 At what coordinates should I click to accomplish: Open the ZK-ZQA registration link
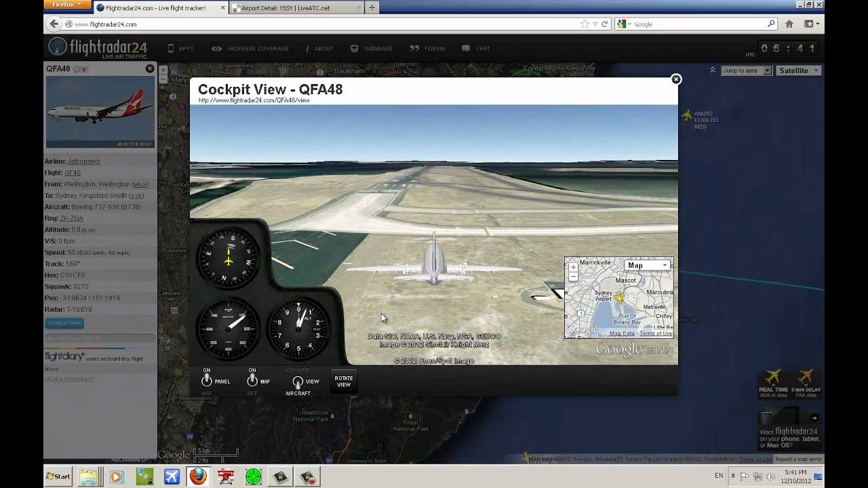tap(71, 218)
